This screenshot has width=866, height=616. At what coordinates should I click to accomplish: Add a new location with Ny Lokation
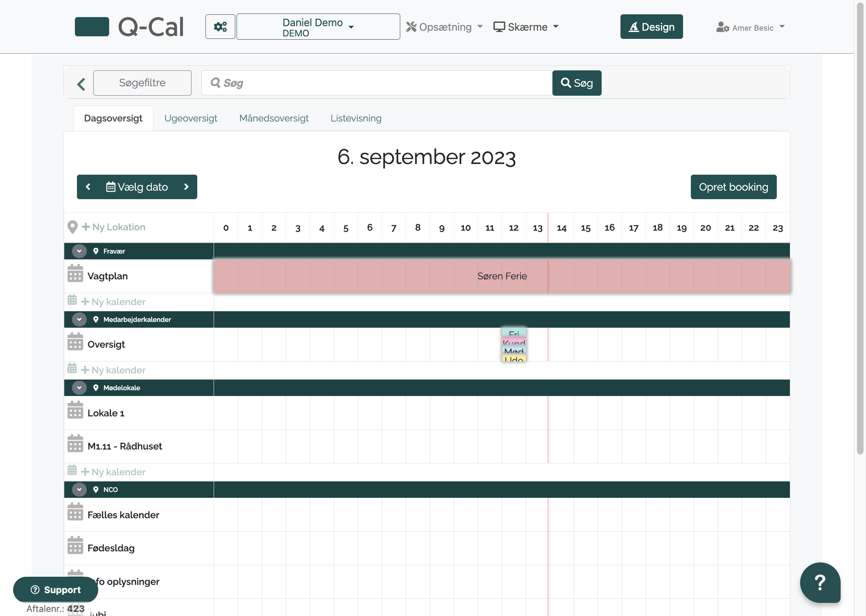tap(114, 227)
